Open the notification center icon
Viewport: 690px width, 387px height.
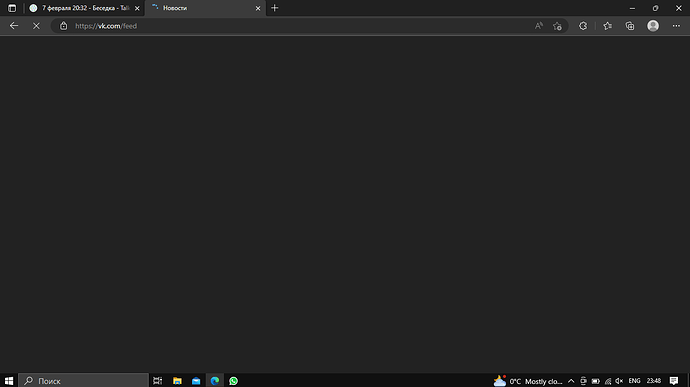[x=674, y=381]
